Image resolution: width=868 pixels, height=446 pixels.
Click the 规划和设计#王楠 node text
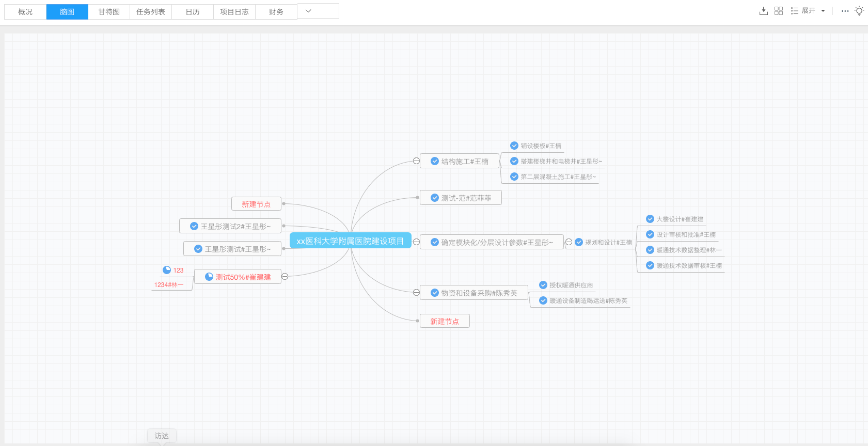click(608, 242)
